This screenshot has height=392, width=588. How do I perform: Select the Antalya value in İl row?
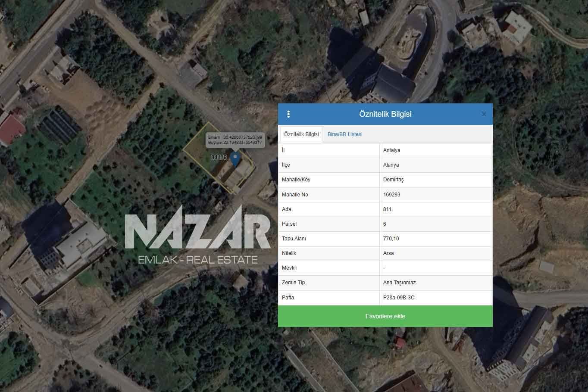click(x=392, y=150)
